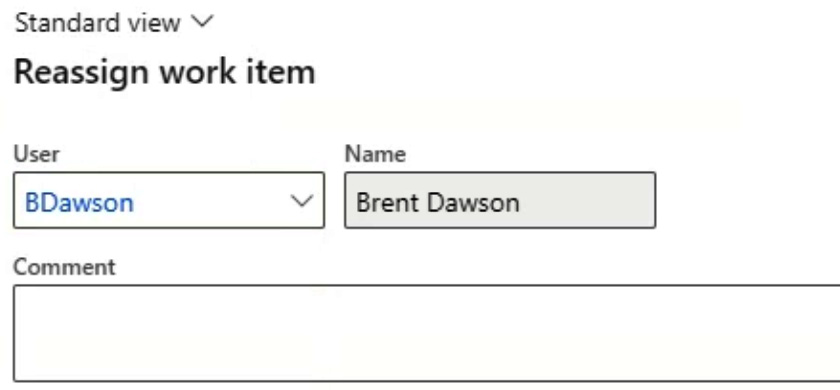This screenshot has height=390, width=840.
Task: Click the Reassign work item heading
Action: point(164,72)
